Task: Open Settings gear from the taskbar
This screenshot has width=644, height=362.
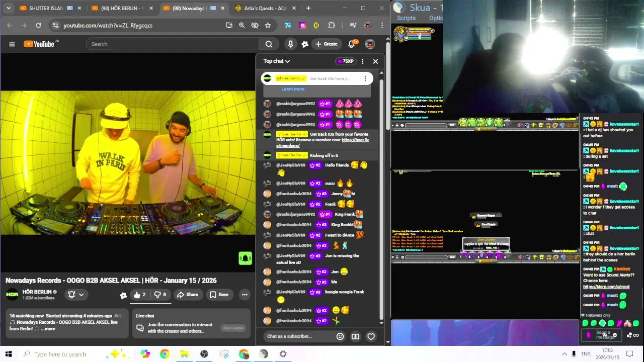Action: pos(283,354)
